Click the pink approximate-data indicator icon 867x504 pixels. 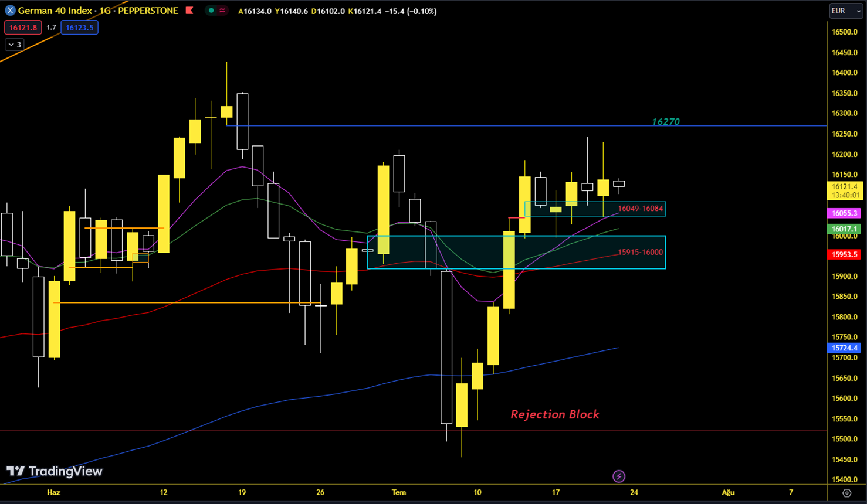[x=222, y=11]
